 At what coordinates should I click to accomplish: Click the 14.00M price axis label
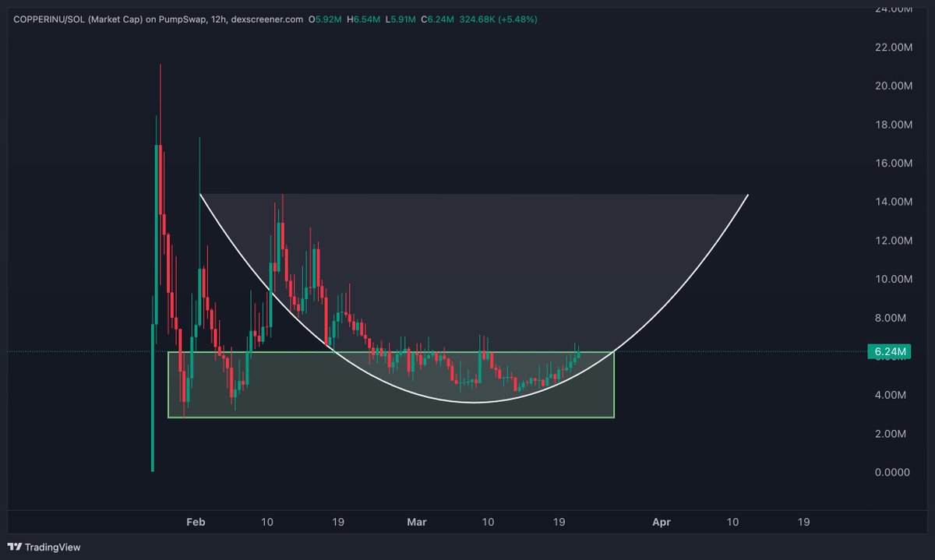coord(893,202)
